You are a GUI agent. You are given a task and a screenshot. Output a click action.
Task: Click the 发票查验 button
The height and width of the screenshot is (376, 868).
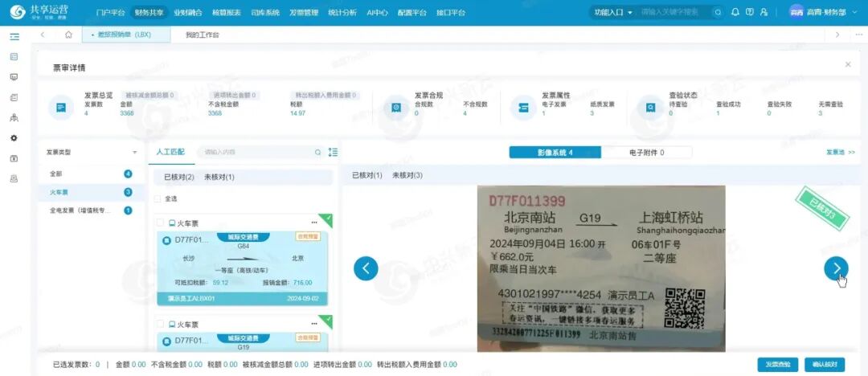coord(778,365)
